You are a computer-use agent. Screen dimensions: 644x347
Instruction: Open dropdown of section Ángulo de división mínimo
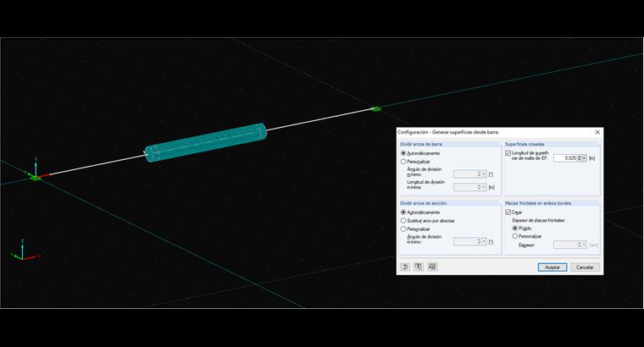[484, 241]
